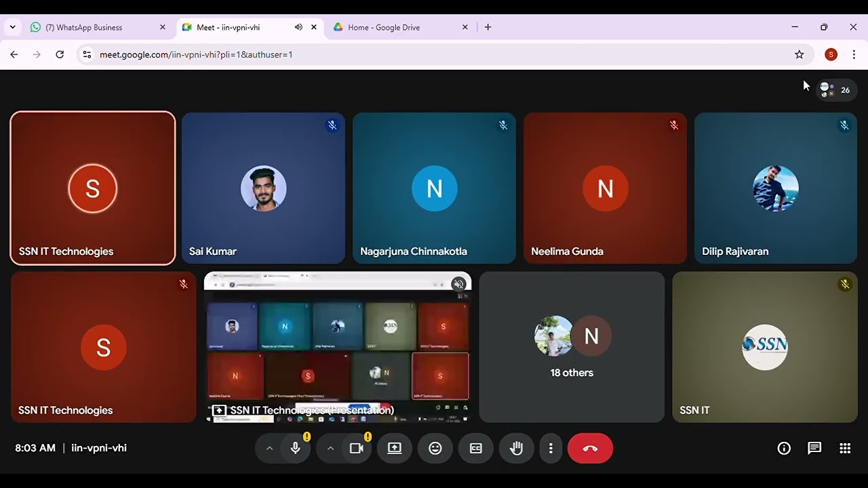Toggle the camera button in Meet controls
Screen dimensions: 868x488
click(x=357, y=448)
